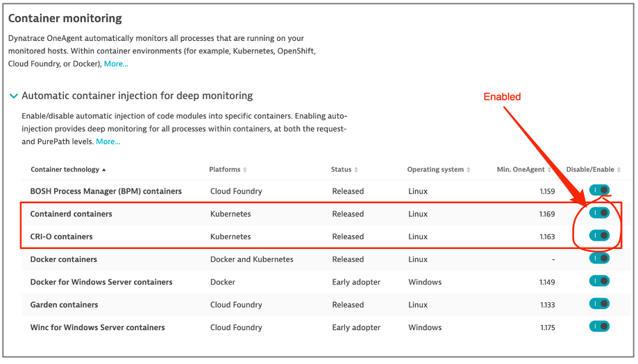Switch off Docker containers toggle
The width and height of the screenshot is (638, 364).
click(599, 259)
